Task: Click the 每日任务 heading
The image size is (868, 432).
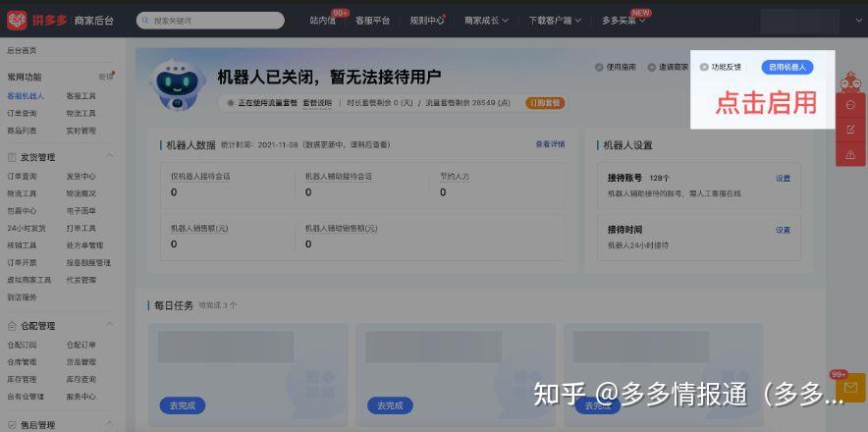Action: coord(174,305)
